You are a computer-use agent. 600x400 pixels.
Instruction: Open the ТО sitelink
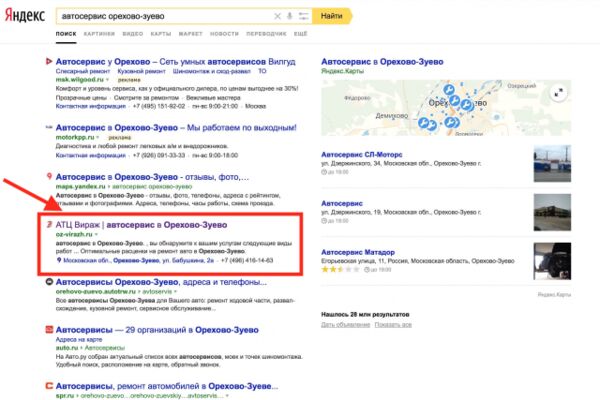pyautogui.click(x=262, y=71)
